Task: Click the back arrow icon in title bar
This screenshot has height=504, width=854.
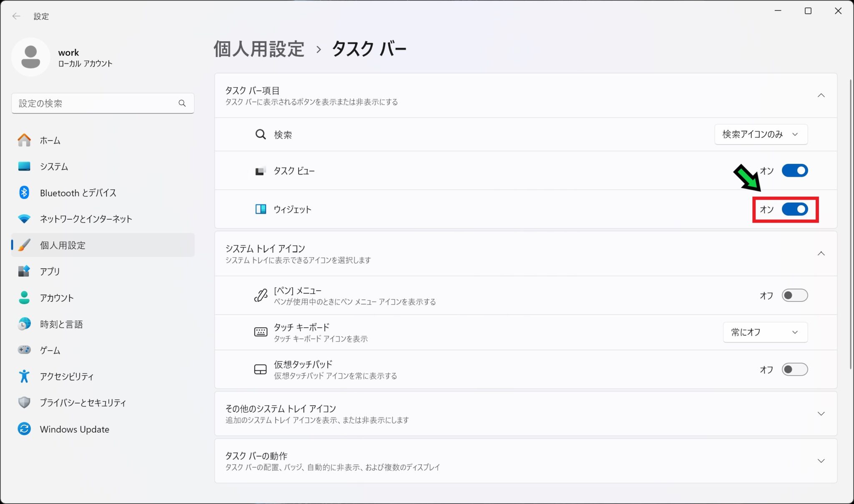Action: point(16,16)
